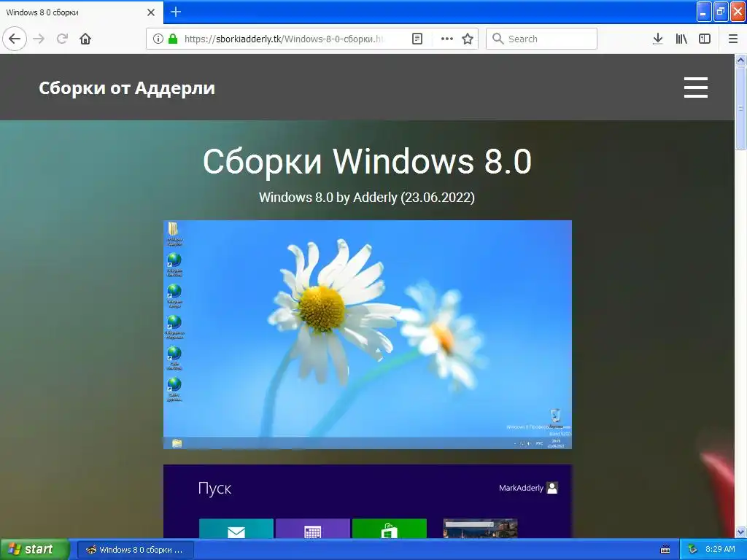Viewport: 747px width, 560px height.
Task: Restore down the browser window
Action: pos(721,12)
